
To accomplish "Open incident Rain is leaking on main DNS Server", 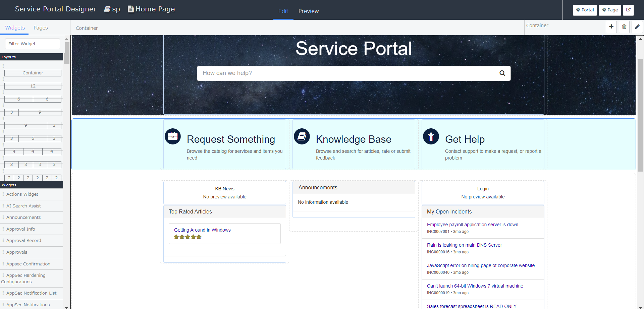I will 464,245.
